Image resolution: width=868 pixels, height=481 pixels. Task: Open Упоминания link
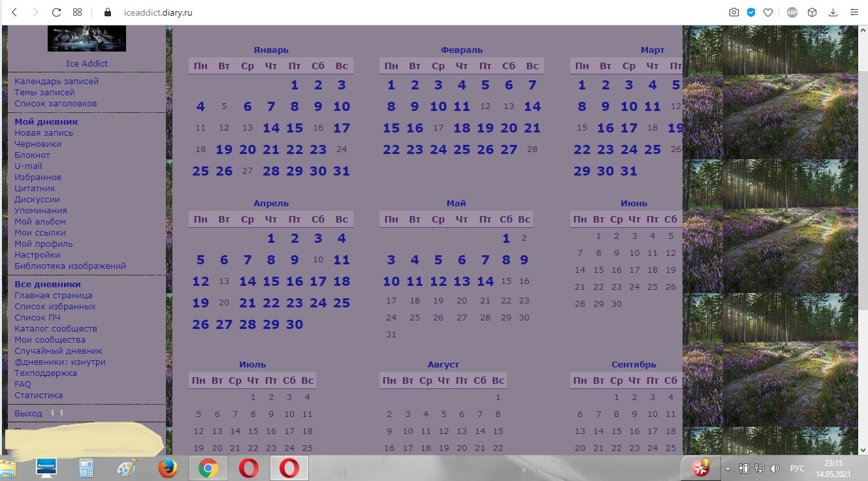pyautogui.click(x=40, y=210)
